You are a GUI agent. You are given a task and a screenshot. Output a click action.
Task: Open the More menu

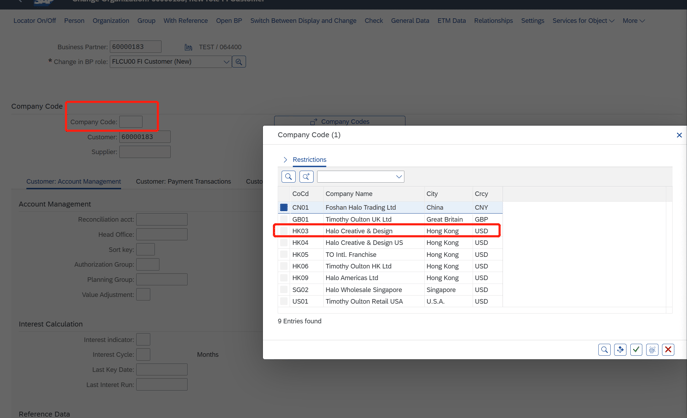(633, 20)
